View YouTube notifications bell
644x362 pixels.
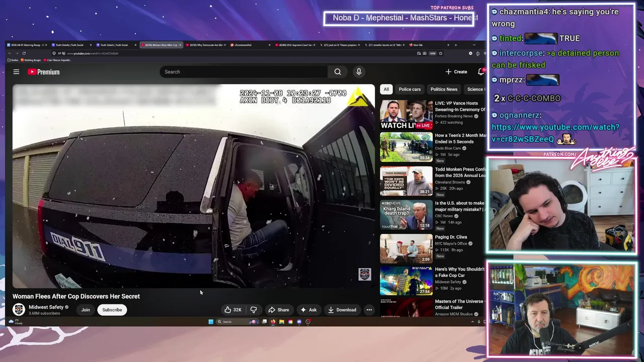pos(481,72)
